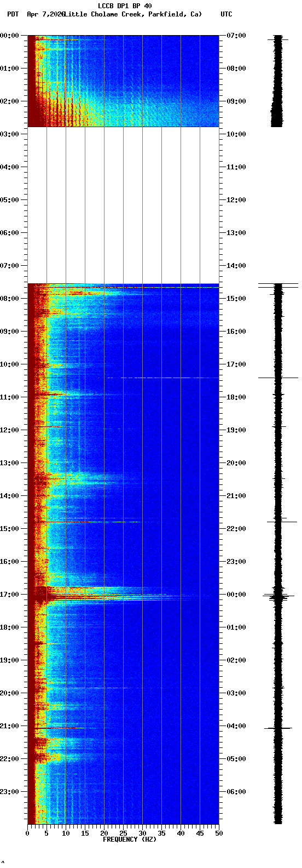Screen dimensions: 302x868
Task: Click 'Little Cholame Creek, Parkfield, Ca)' subtitle
Action: (133, 14)
